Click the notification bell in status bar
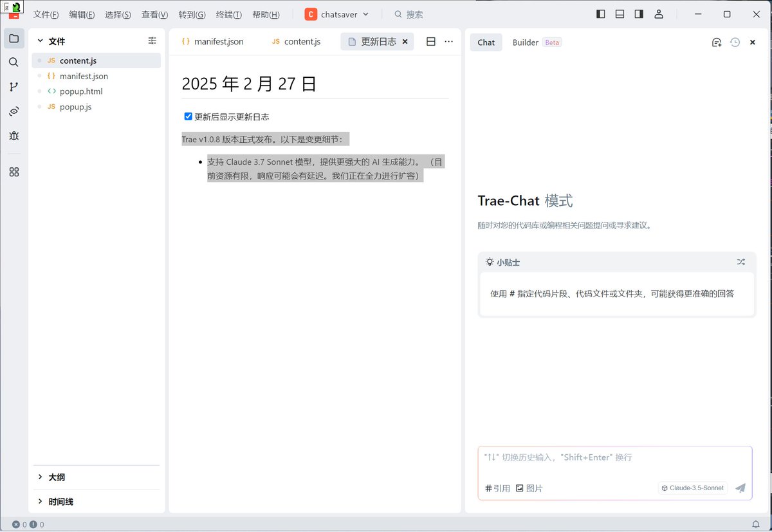 [x=756, y=524]
